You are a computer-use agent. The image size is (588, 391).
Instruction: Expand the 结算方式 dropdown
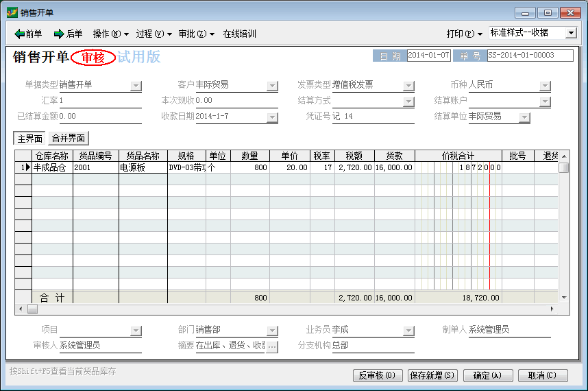pos(408,102)
